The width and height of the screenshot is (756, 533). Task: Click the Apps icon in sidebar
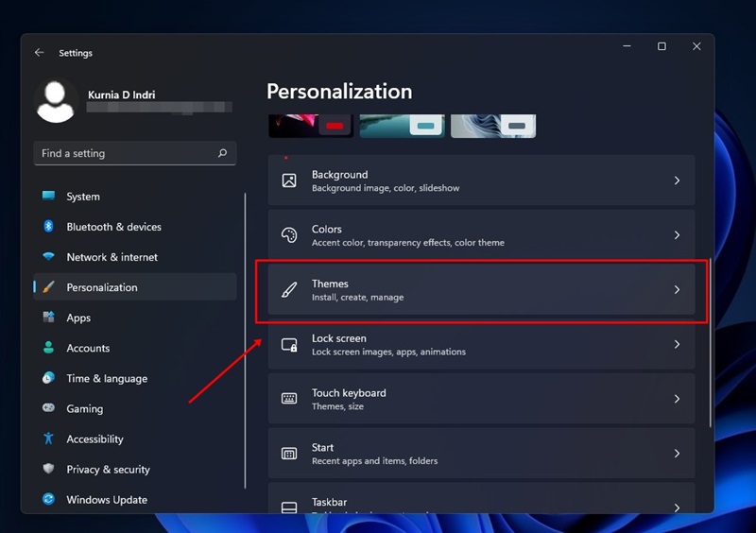(x=48, y=317)
